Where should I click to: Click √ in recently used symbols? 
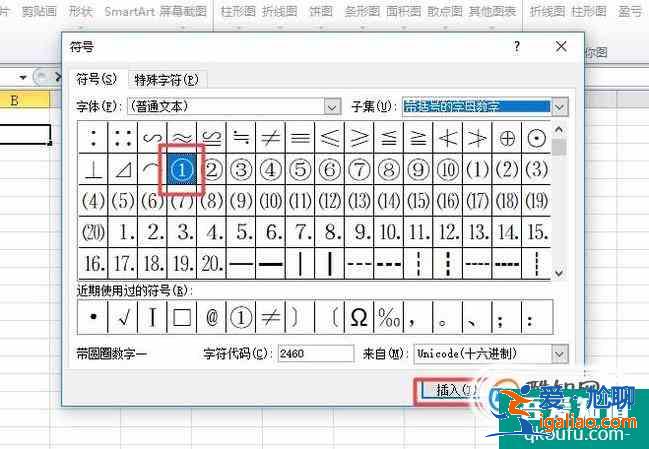(122, 319)
